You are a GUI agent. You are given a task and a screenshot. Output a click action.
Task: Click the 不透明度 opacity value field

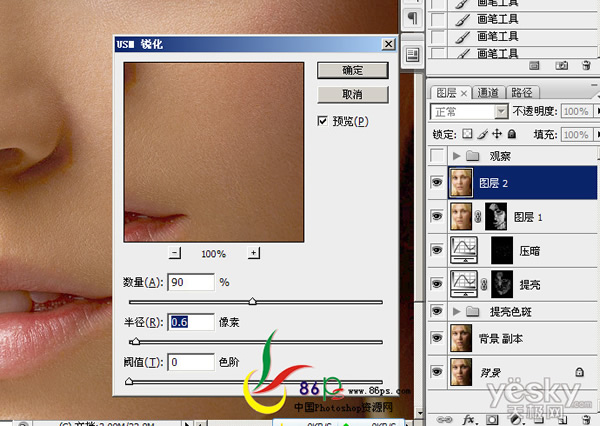click(x=576, y=111)
